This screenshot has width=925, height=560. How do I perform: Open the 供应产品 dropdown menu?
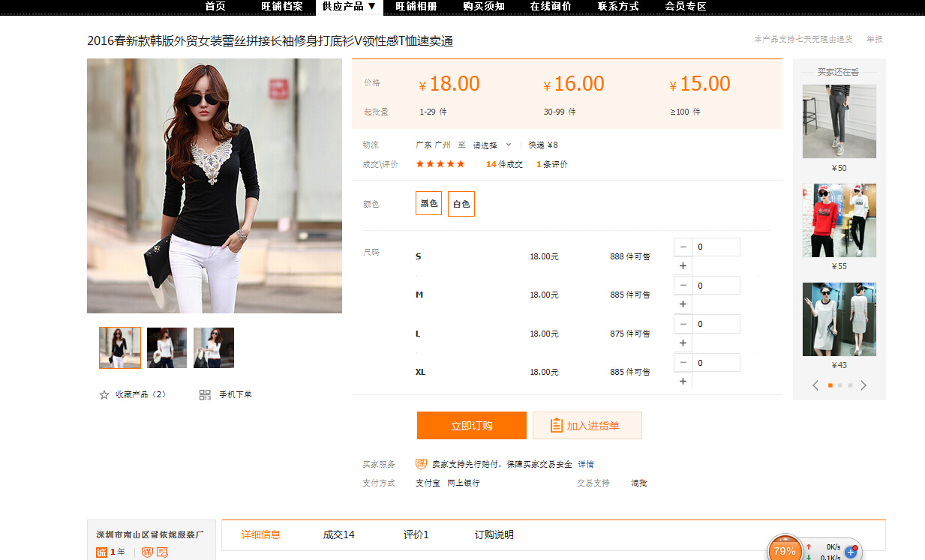pos(349,7)
